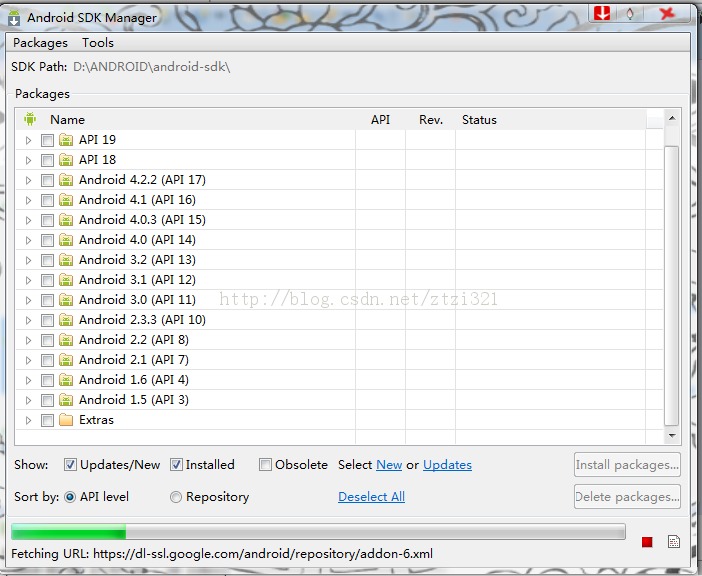
Task: Click the SDK Path text D:\ANDROID\android-sdk\
Action: point(152,67)
